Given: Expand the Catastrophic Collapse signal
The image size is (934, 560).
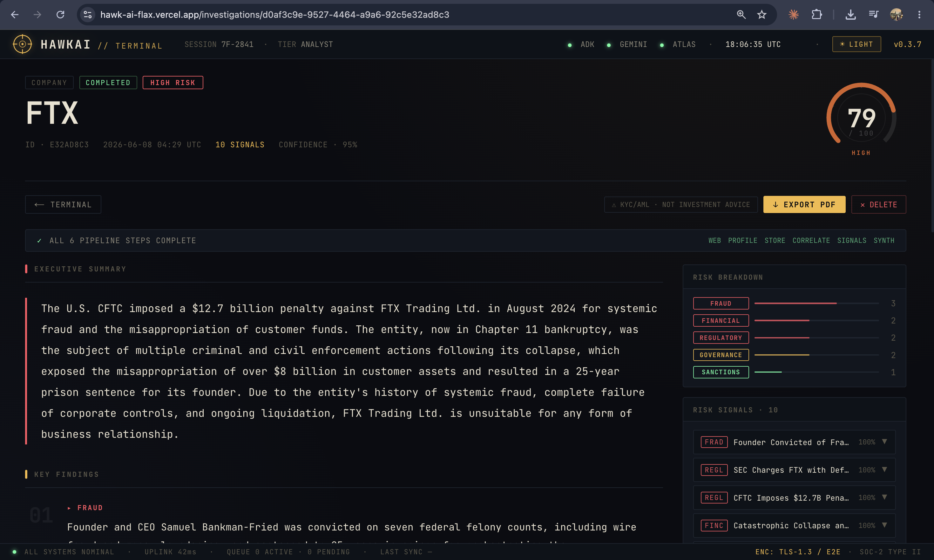Looking at the screenshot, I should pyautogui.click(x=884, y=525).
